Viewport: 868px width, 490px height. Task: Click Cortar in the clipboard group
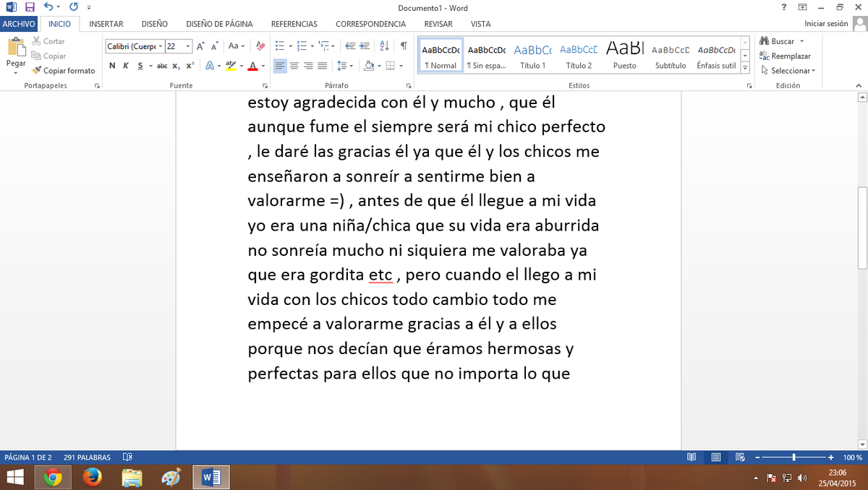click(x=48, y=41)
